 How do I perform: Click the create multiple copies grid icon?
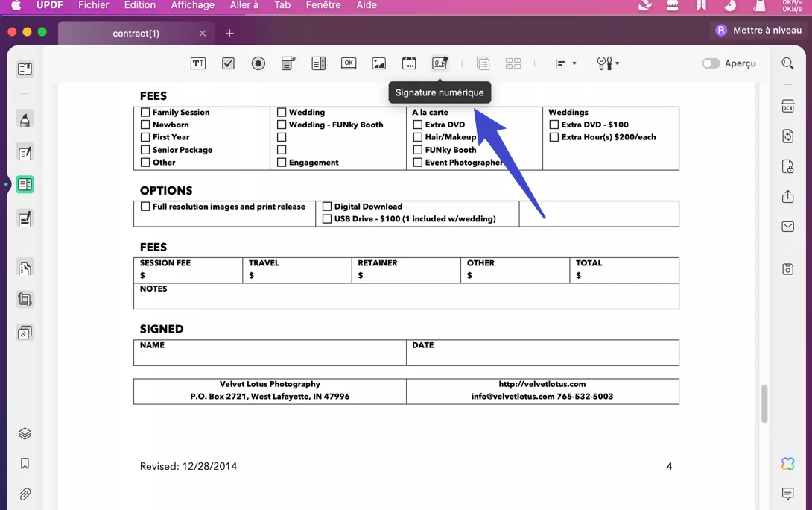pos(513,63)
